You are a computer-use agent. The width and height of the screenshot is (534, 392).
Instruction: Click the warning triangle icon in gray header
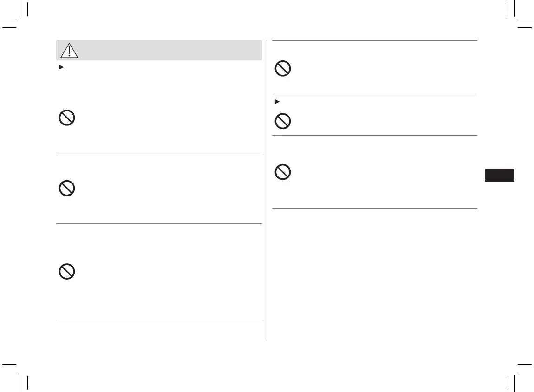[69, 50]
